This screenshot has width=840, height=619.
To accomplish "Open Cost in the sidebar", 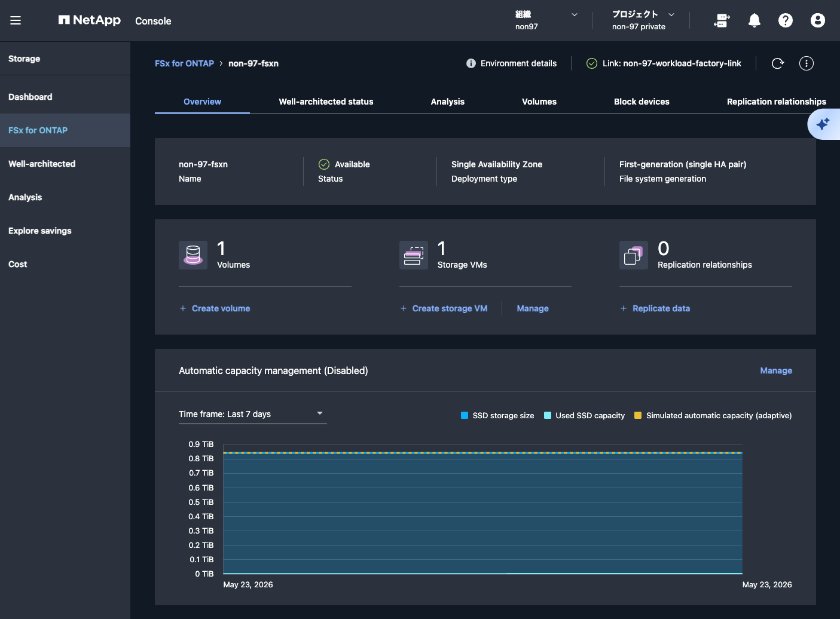I will click(x=65, y=264).
